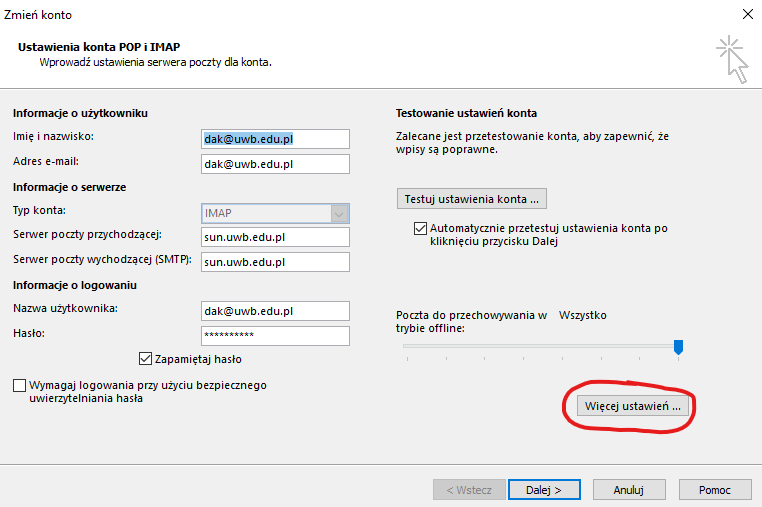
Task: Click the Anuluj button
Action: [x=629, y=490]
